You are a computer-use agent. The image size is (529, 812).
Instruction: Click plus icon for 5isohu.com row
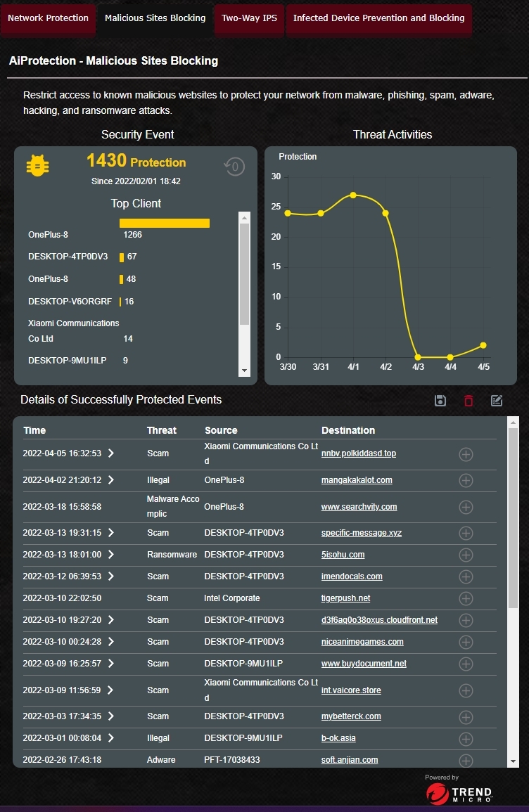466,555
